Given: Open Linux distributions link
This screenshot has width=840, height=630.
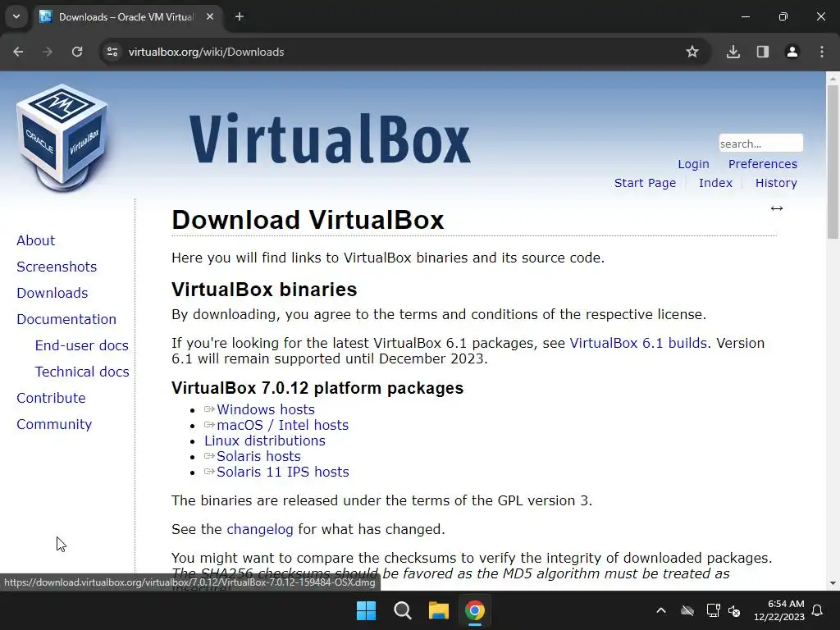Looking at the screenshot, I should click(x=265, y=441).
